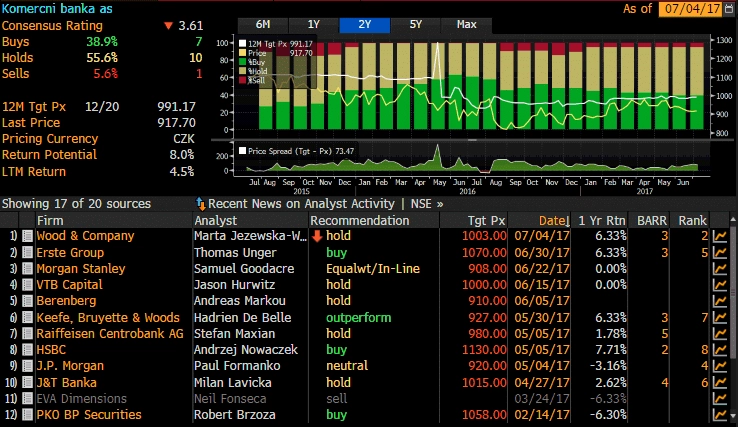Show chart icon for VTB Capital row
The height and width of the screenshot is (427, 738).
pos(720,284)
